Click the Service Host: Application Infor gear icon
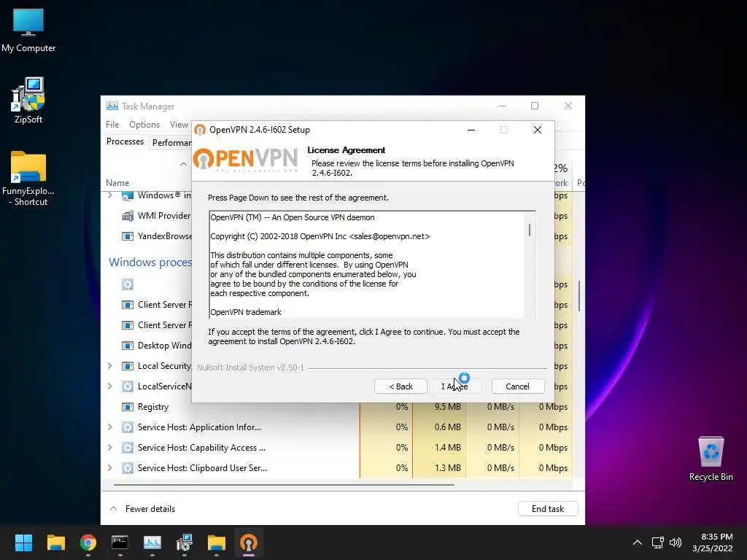Viewport: 747px width, 560px height. tap(127, 427)
